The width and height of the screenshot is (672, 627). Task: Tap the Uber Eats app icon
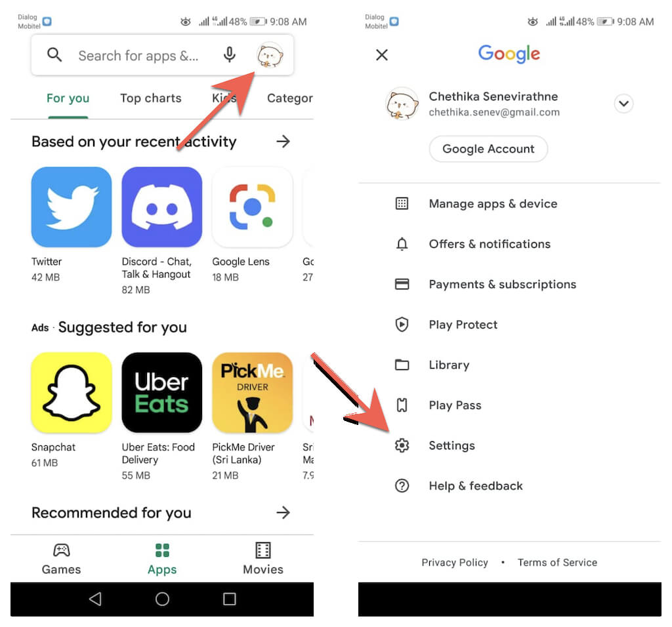point(162,392)
